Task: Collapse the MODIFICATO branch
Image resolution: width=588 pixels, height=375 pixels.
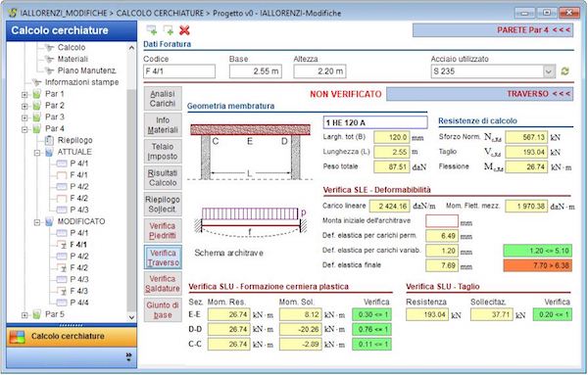Action: click(x=37, y=222)
